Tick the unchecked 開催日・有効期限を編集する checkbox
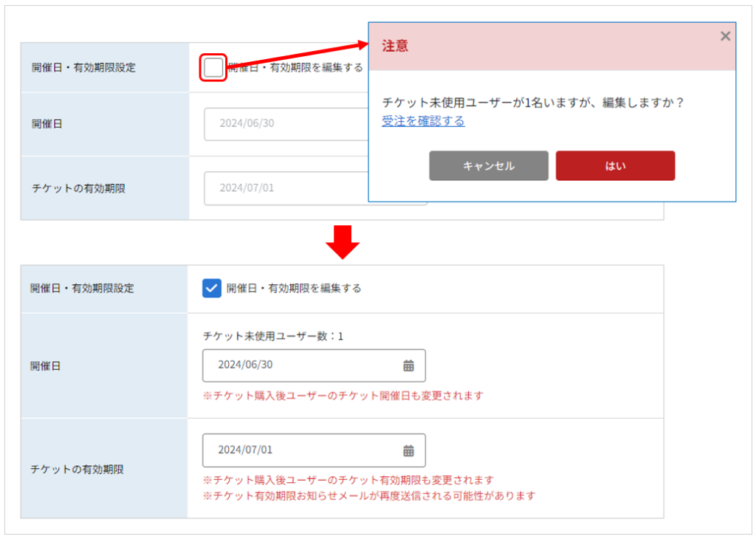The height and width of the screenshot is (539, 756). 213,67
